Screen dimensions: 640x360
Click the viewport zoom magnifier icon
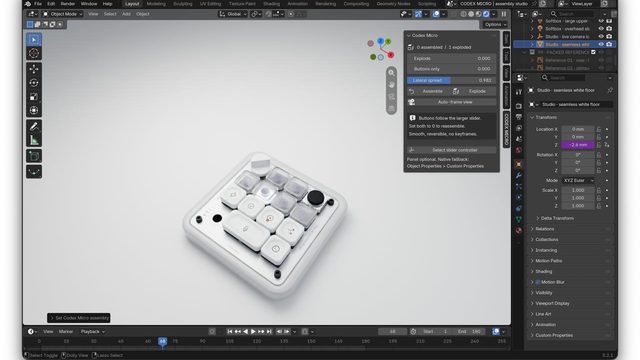click(x=391, y=73)
